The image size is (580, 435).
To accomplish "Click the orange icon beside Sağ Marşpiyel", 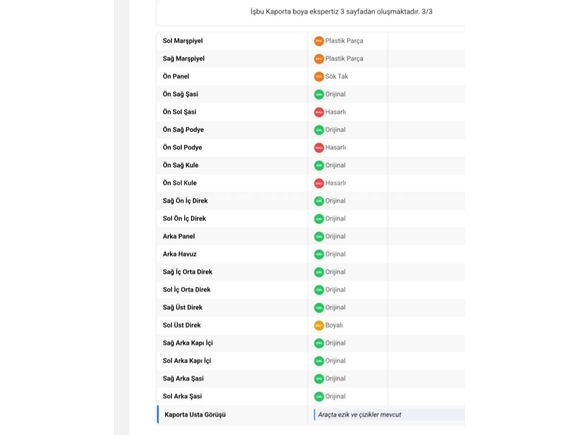I will (x=318, y=59).
